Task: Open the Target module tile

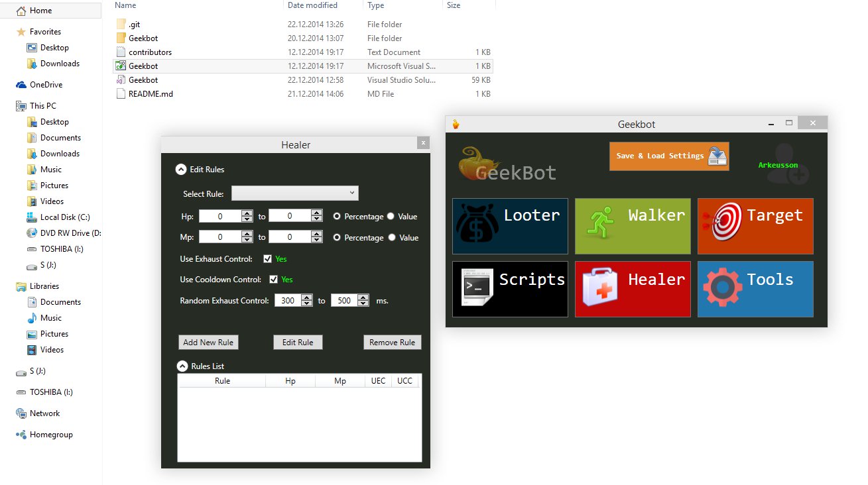Action: pyautogui.click(x=755, y=226)
